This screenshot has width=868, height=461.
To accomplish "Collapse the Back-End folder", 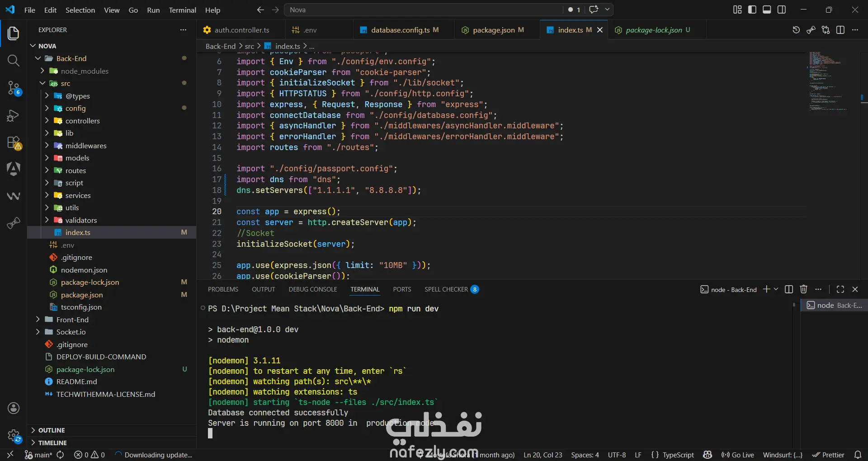I will click(x=38, y=58).
